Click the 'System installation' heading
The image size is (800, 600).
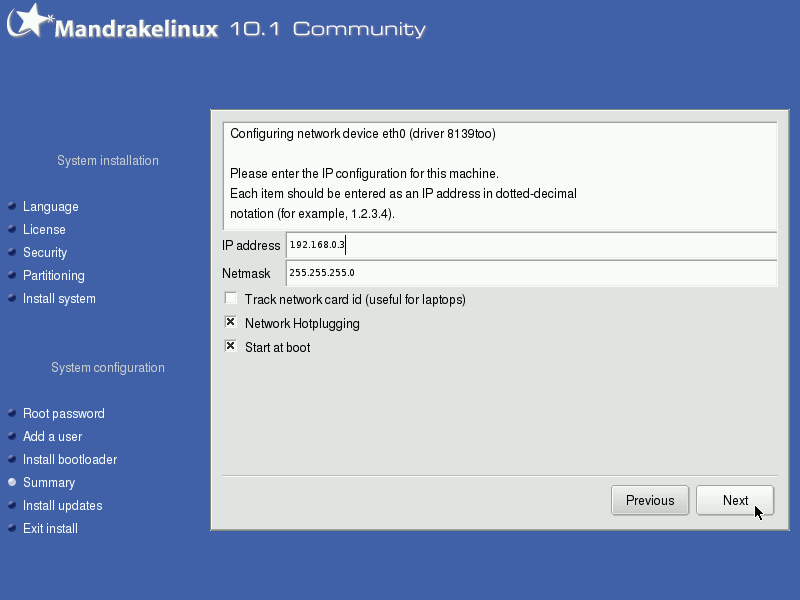pos(108,160)
